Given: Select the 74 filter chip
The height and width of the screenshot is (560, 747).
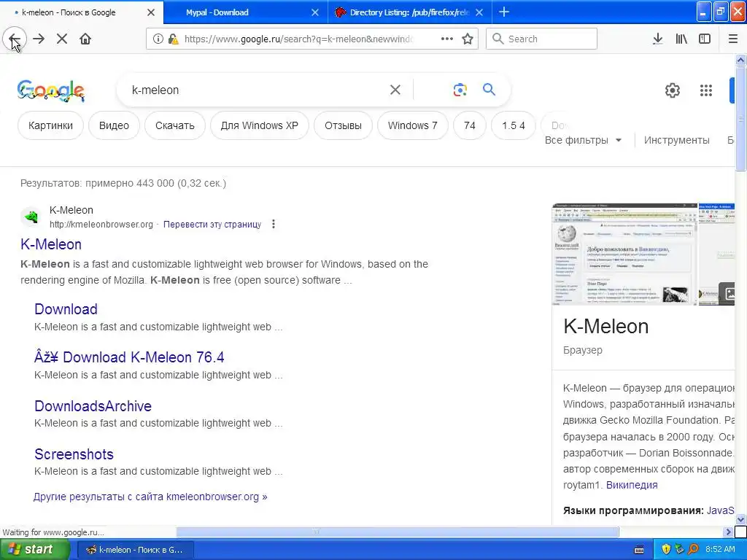Looking at the screenshot, I should pos(470,125).
